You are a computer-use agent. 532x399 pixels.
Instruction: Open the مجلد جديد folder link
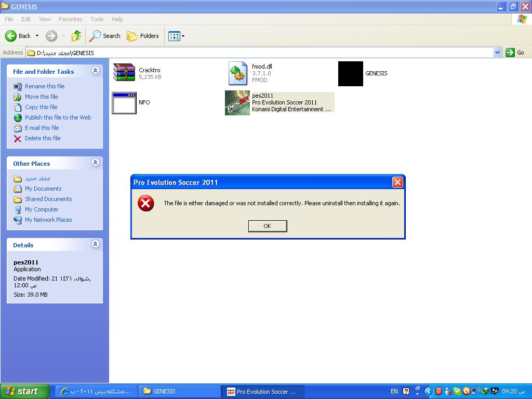(x=37, y=179)
